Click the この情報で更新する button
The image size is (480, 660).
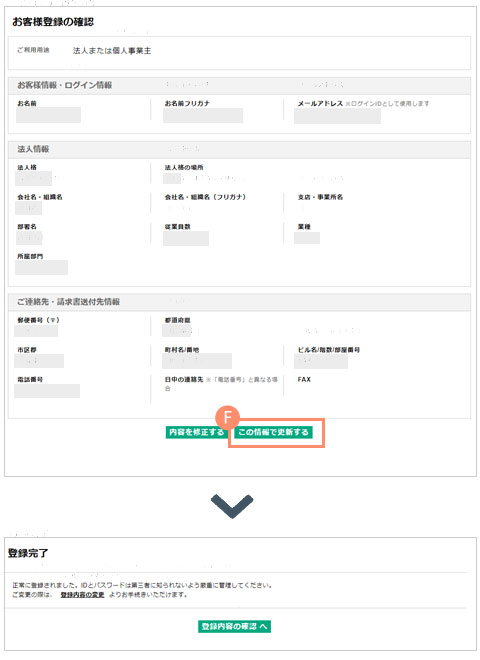pyautogui.click(x=273, y=432)
